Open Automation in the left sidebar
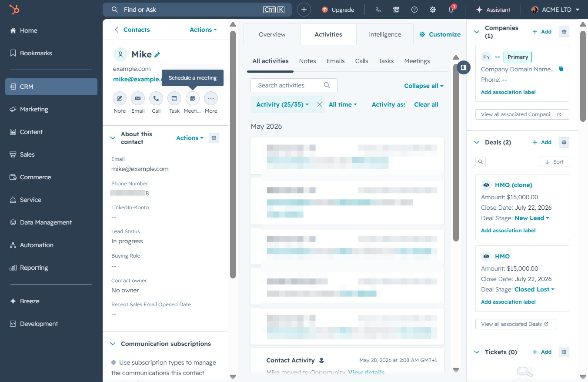588x382 pixels. tap(51, 245)
